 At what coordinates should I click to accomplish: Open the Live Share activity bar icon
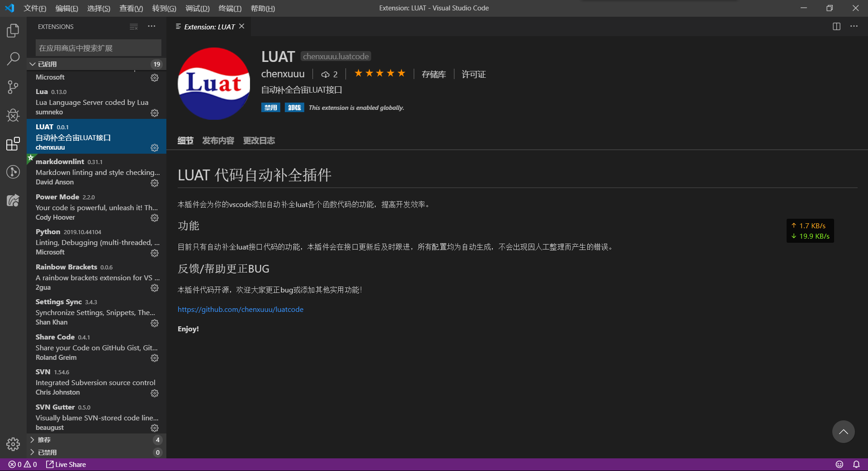click(13, 200)
